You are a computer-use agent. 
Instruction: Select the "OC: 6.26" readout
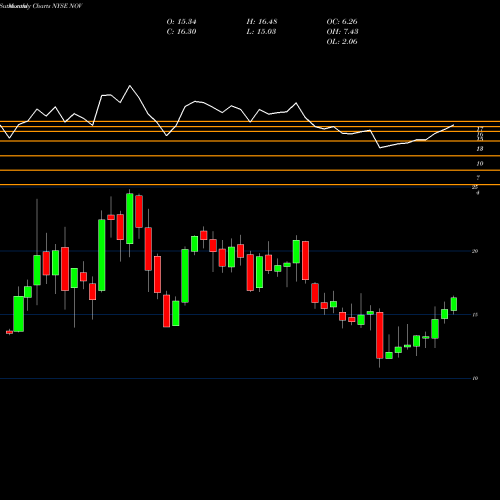pyautogui.click(x=342, y=22)
